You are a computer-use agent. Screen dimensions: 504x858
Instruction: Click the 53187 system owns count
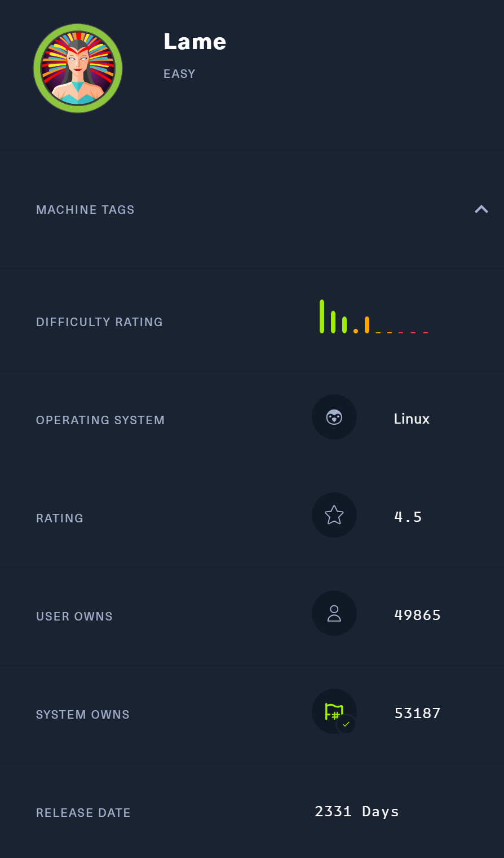click(x=417, y=713)
